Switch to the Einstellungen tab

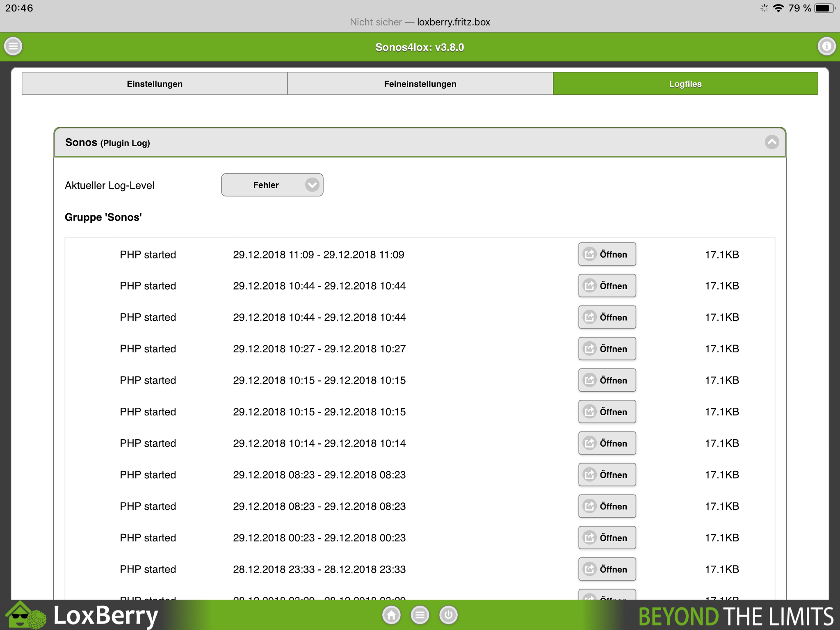pyautogui.click(x=155, y=84)
